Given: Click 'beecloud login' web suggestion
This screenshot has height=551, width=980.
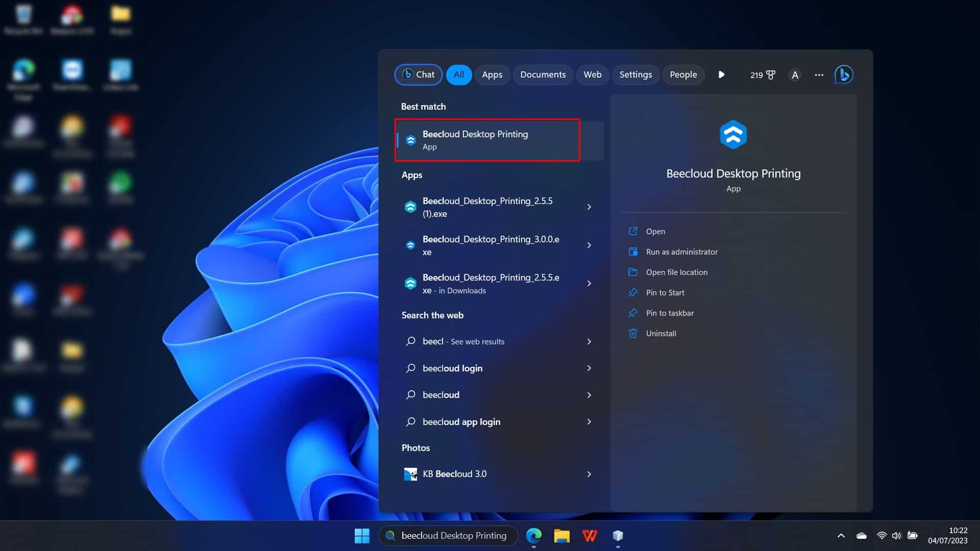Looking at the screenshot, I should pos(487,368).
